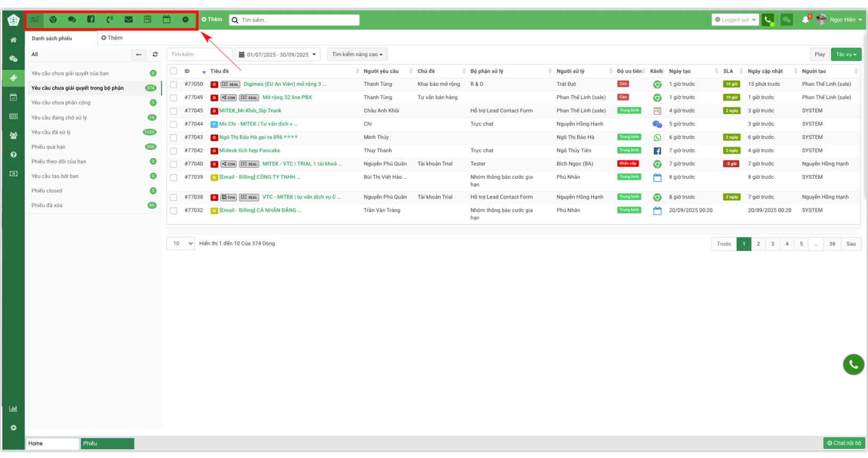Expand the Tìm kiếm nâng cao dropdown
Viewport: 868px width, 458px height.
[357, 54]
